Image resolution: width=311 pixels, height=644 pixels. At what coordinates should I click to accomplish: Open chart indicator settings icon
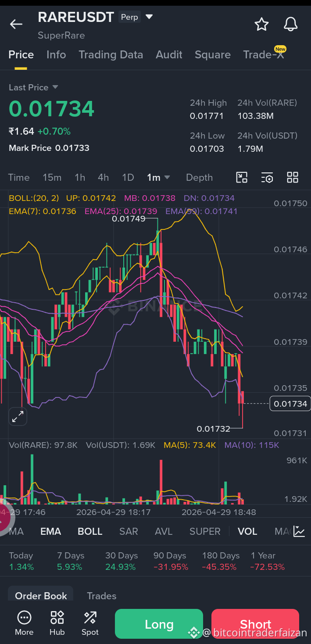pyautogui.click(x=267, y=177)
